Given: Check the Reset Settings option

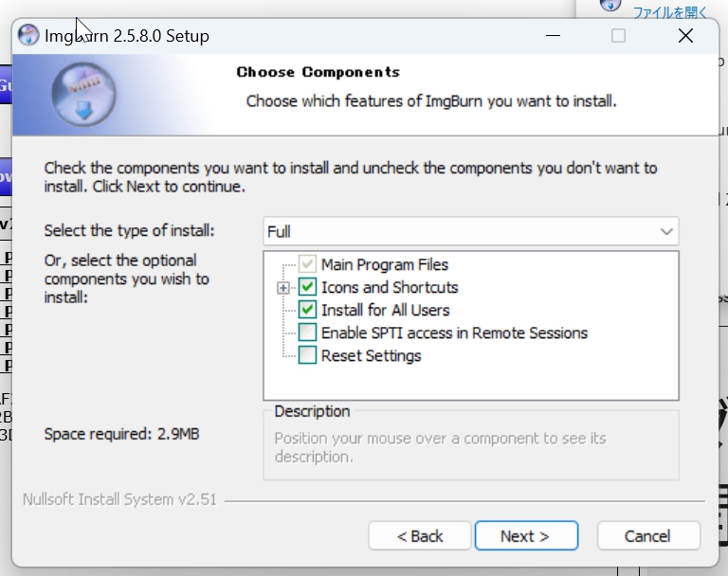Looking at the screenshot, I should [307, 355].
